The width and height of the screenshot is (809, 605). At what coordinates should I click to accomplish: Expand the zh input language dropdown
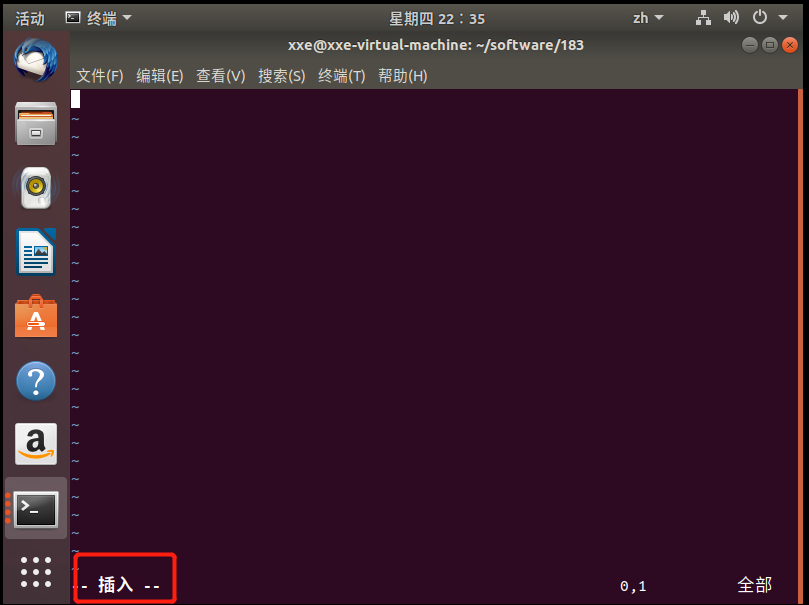pyautogui.click(x=648, y=18)
